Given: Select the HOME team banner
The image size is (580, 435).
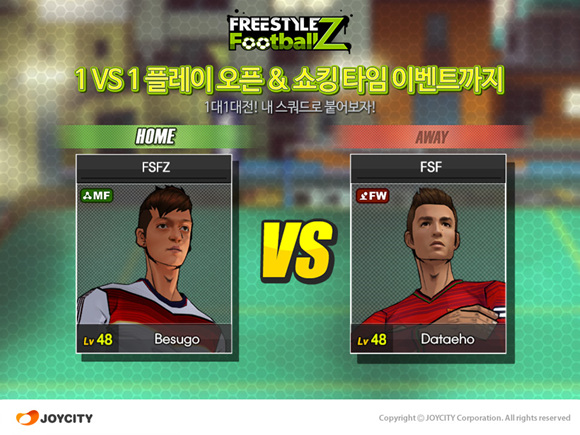Looking at the screenshot, I should tap(155, 136).
